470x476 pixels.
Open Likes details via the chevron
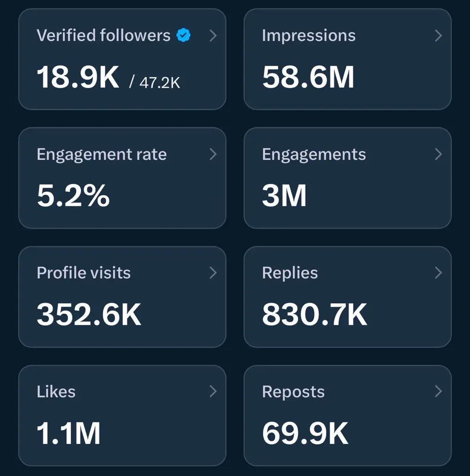pos(213,392)
